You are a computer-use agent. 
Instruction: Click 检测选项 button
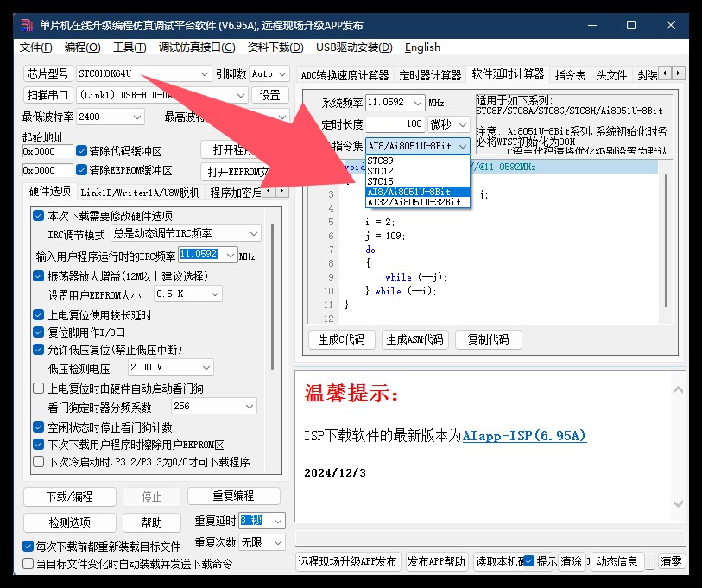point(69,522)
